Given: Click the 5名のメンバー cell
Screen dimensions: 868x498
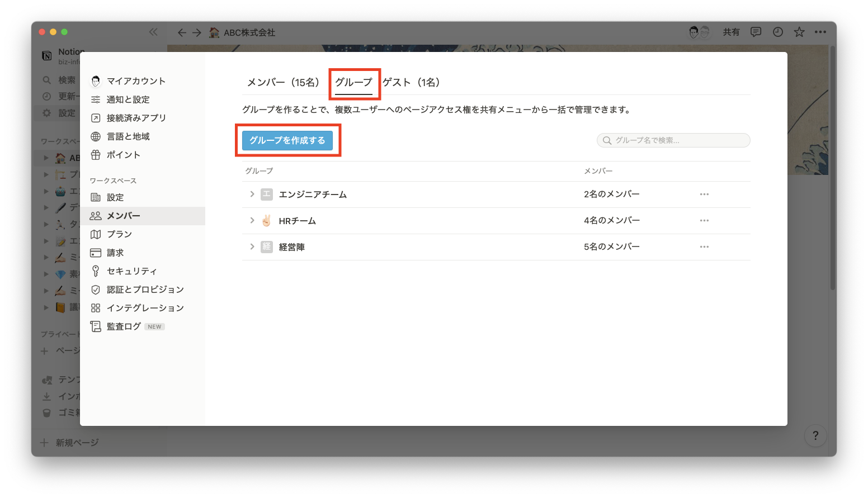Looking at the screenshot, I should tap(612, 246).
